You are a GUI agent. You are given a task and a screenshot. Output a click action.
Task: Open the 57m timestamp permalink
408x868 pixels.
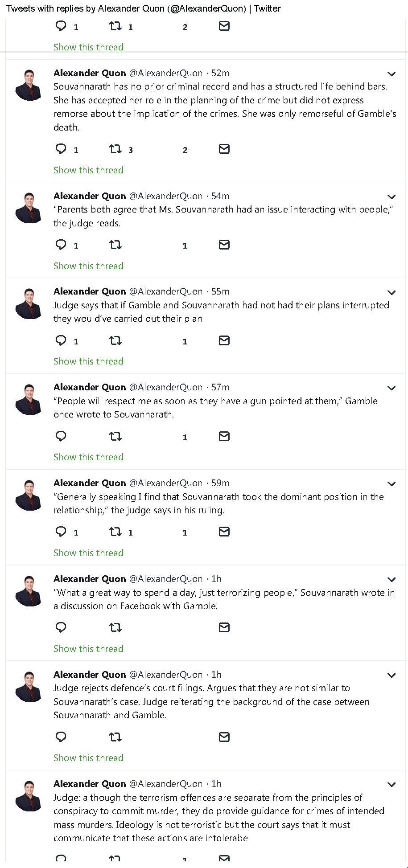(x=220, y=387)
